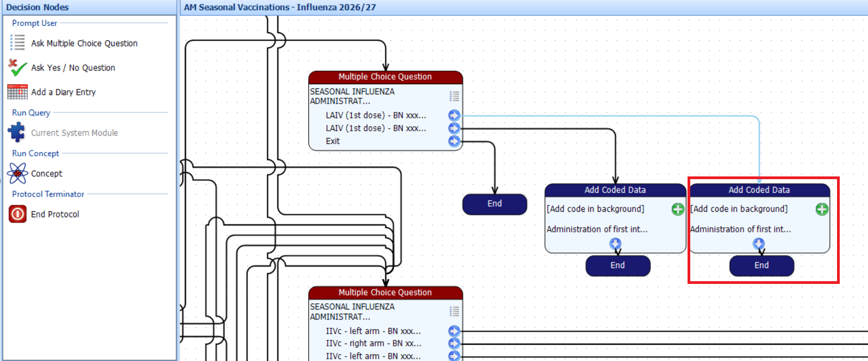Viewport: 868px width, 361px height.
Task: Click the Add a Diary Entry label
Action: (x=63, y=92)
